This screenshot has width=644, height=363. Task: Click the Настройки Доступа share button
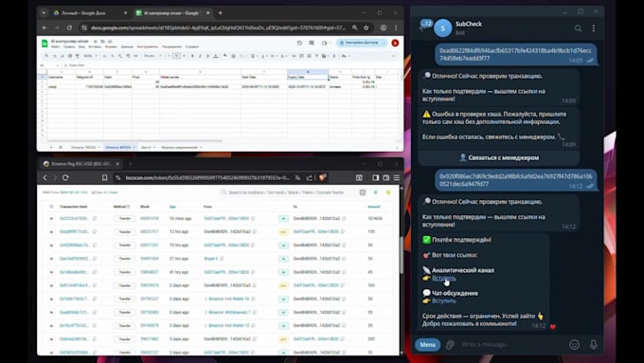[x=360, y=43]
